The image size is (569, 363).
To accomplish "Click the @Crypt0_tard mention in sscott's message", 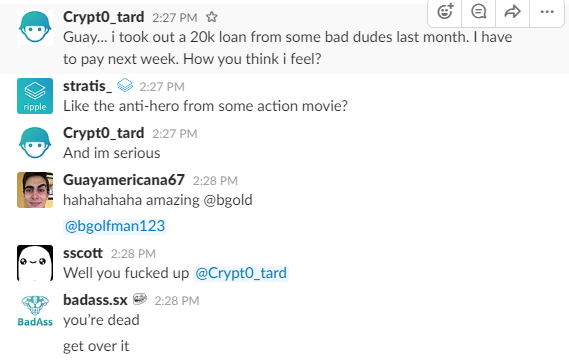I will click(x=241, y=273).
